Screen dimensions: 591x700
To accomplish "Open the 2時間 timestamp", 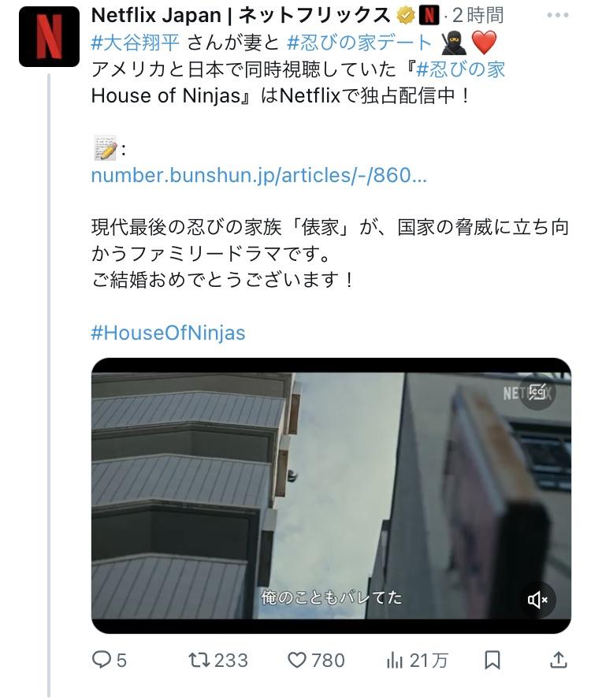I will (x=478, y=16).
